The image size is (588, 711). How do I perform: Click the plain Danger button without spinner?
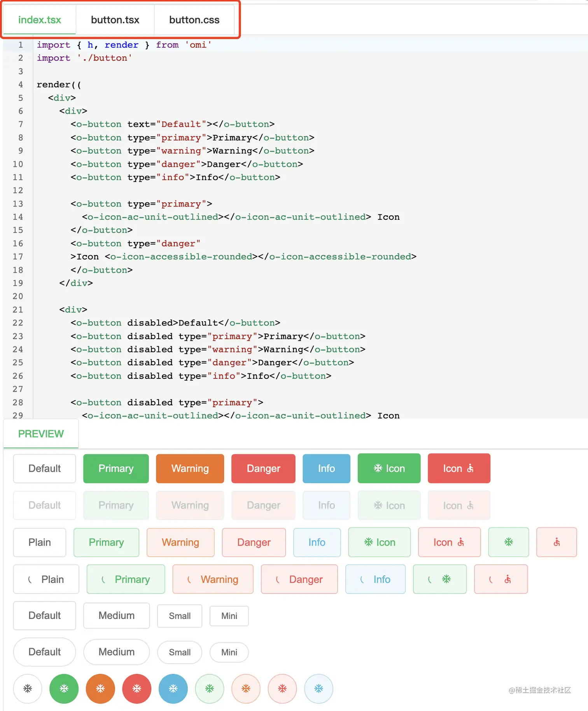(x=254, y=542)
